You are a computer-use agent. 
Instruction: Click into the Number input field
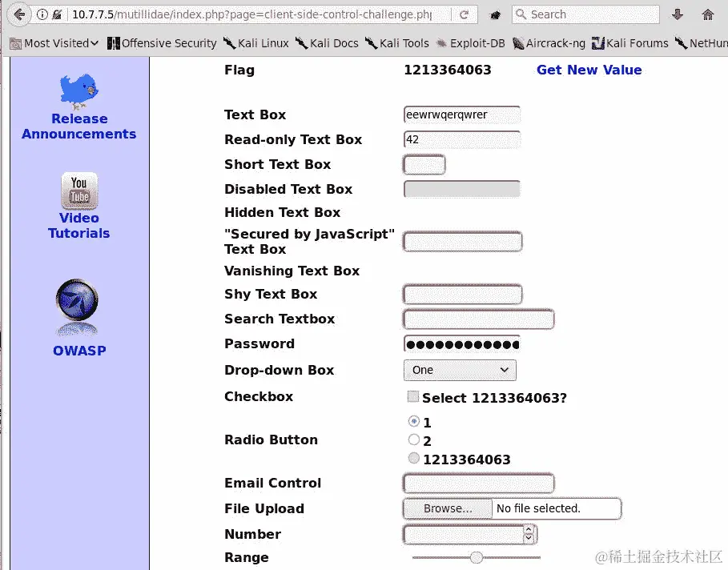[x=464, y=534]
